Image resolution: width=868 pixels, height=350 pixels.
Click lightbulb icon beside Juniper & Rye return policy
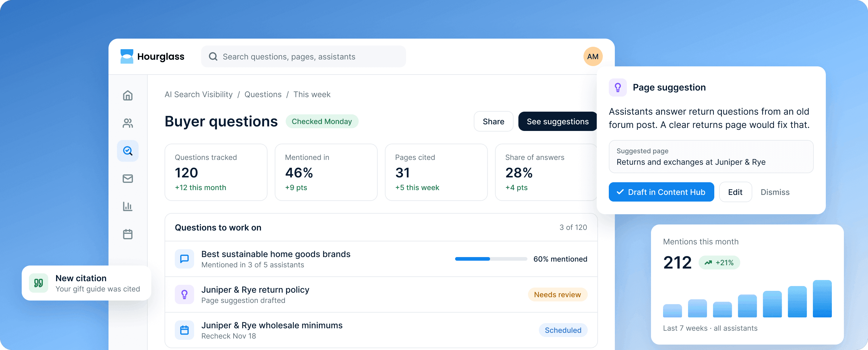click(184, 294)
